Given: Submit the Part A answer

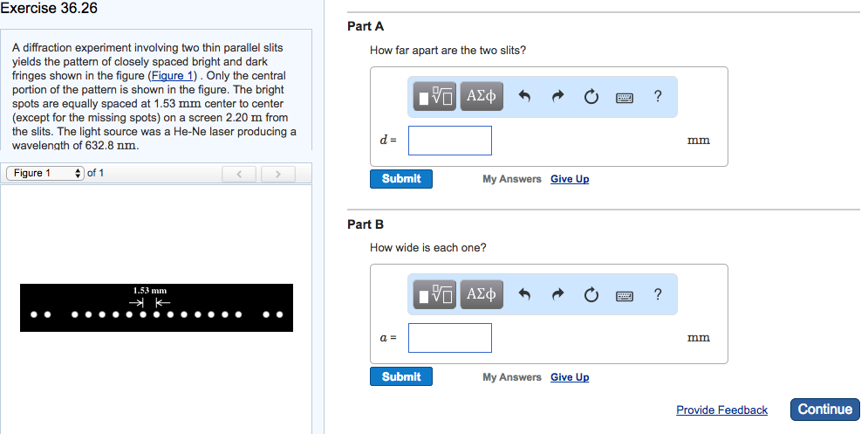Looking at the screenshot, I should pos(401,179).
